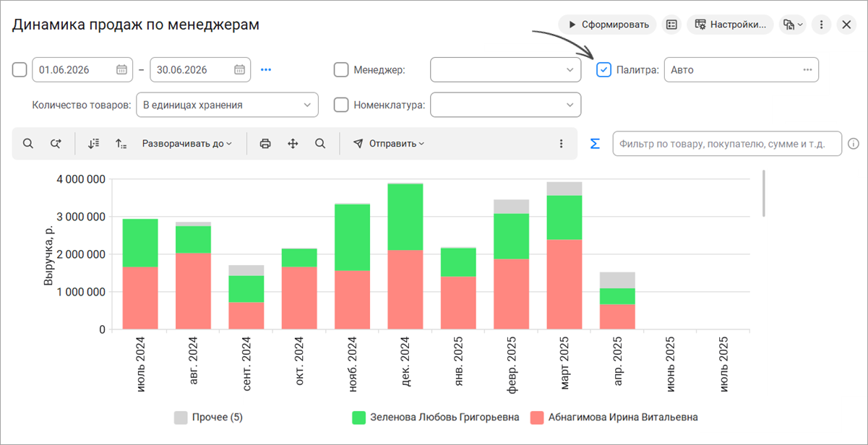Enable the Номенклатура filter checkbox
Screen dimensions: 868x445
pos(340,105)
